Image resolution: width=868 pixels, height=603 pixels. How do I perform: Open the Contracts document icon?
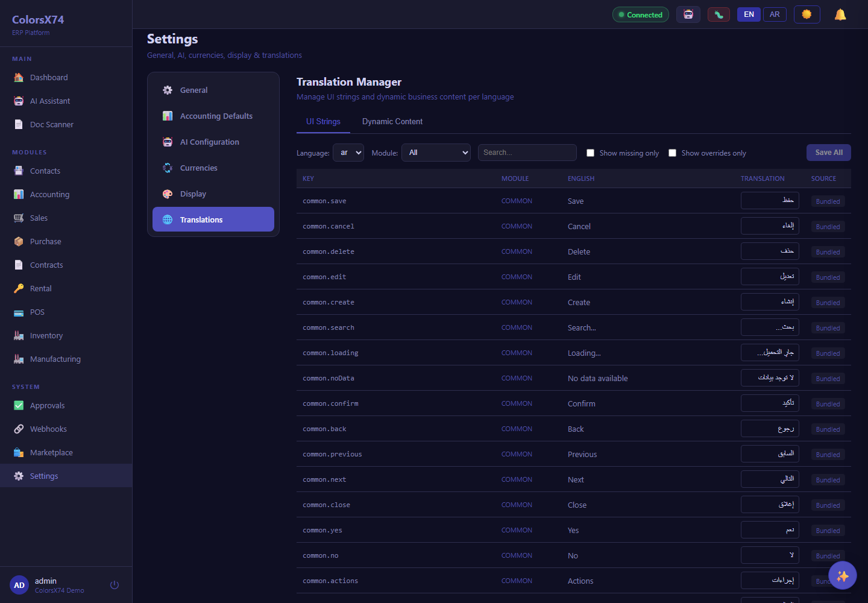click(x=19, y=265)
